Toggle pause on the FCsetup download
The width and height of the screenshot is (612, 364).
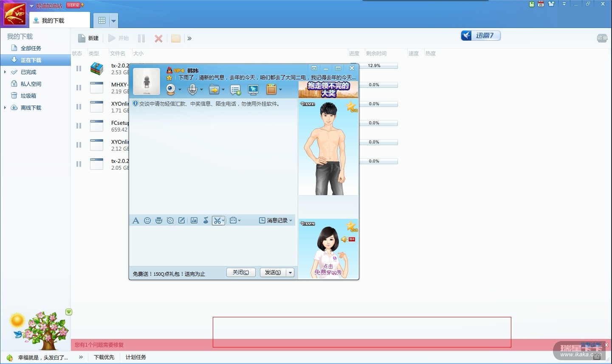tap(79, 126)
